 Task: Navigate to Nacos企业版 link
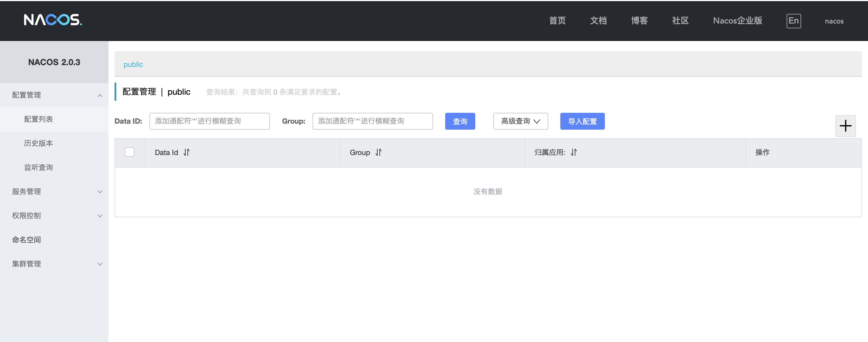[x=737, y=21]
